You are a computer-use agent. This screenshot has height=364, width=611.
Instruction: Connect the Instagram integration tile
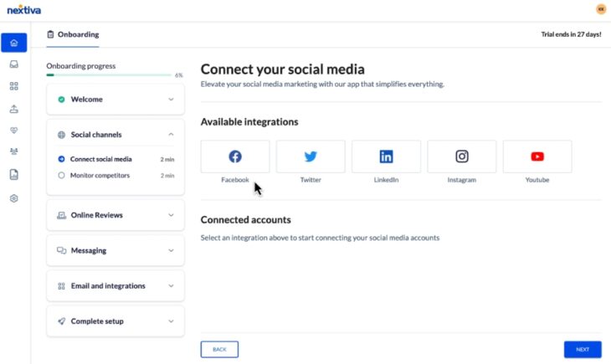point(461,156)
